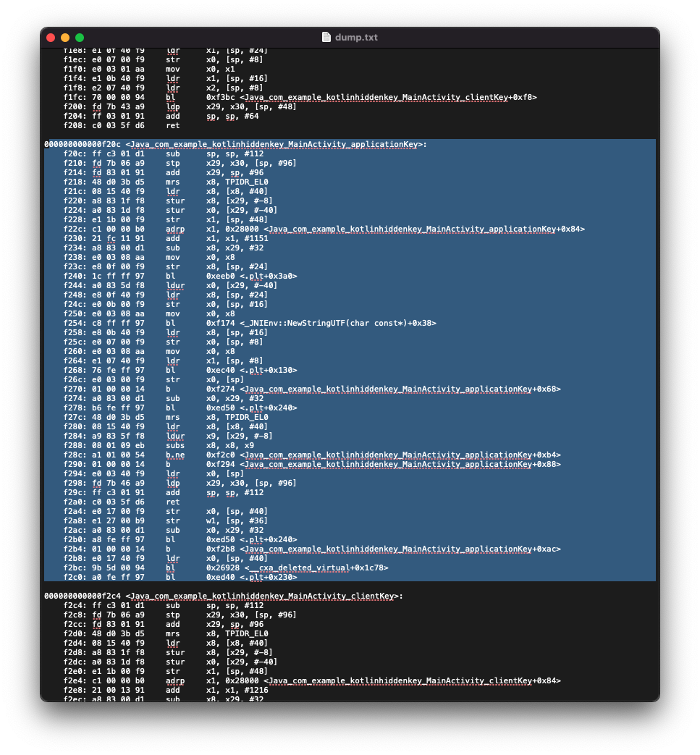Click the yellow minimize traffic light button

tap(65, 37)
